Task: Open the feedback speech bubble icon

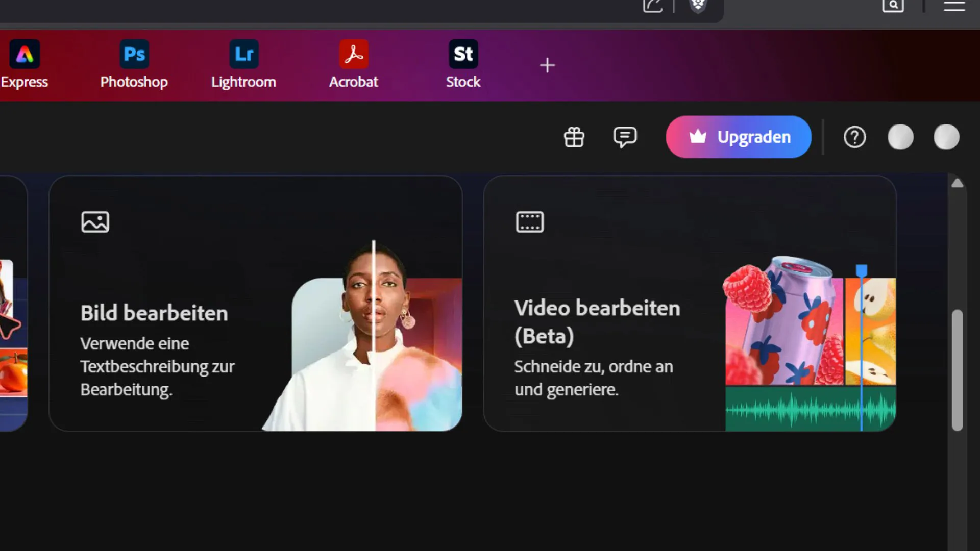Action: point(625,137)
